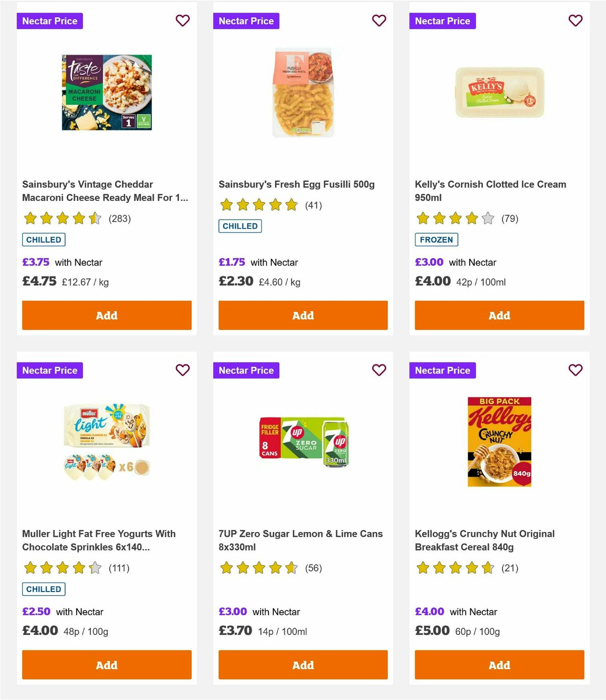The width and height of the screenshot is (606, 700).
Task: Toggle the favourite heart on 7UP Zero Sugar
Action: [x=379, y=370]
